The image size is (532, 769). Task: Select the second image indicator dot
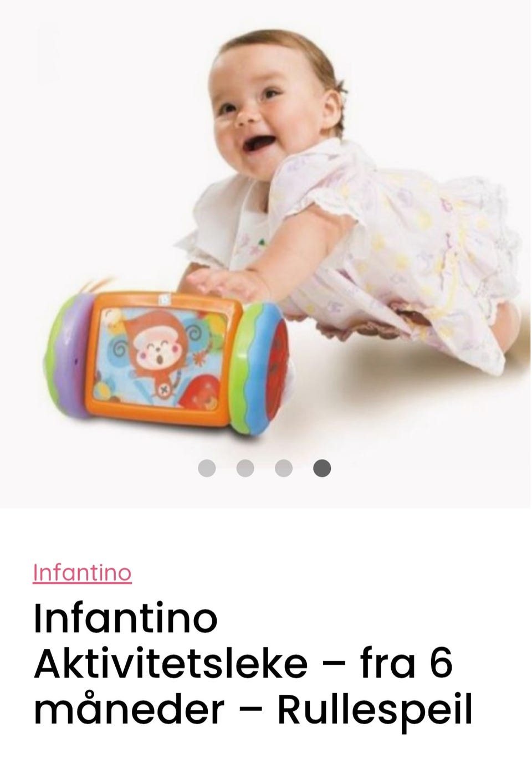click(245, 468)
